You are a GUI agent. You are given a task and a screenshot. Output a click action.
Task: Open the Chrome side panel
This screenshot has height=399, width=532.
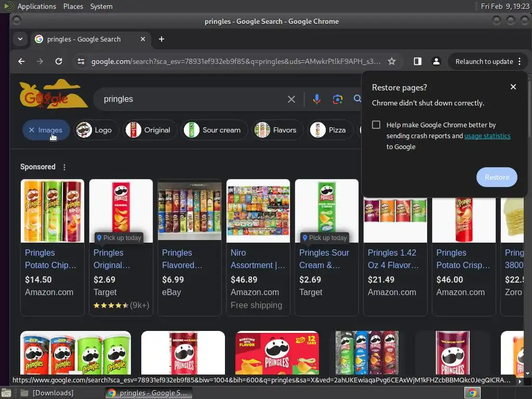click(418, 61)
